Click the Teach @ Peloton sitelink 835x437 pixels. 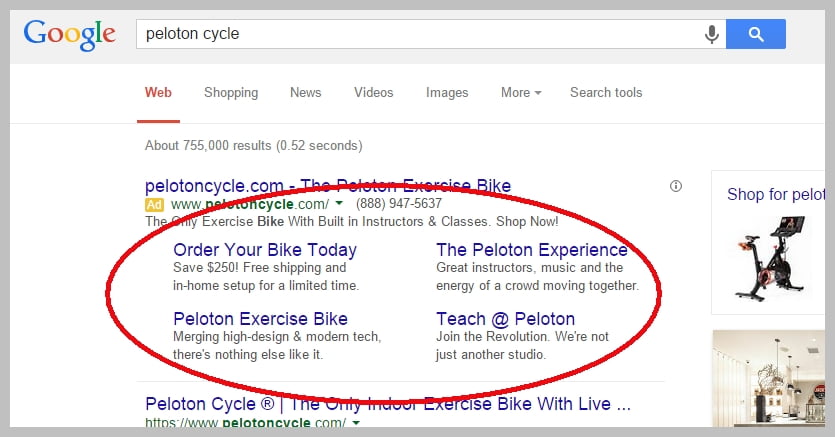[505, 319]
